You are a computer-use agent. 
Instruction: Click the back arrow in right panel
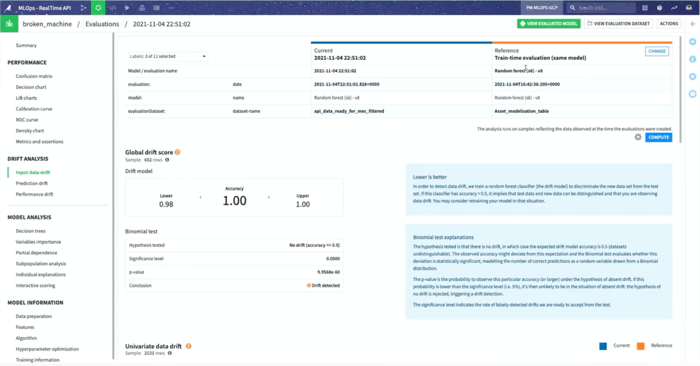click(x=692, y=24)
